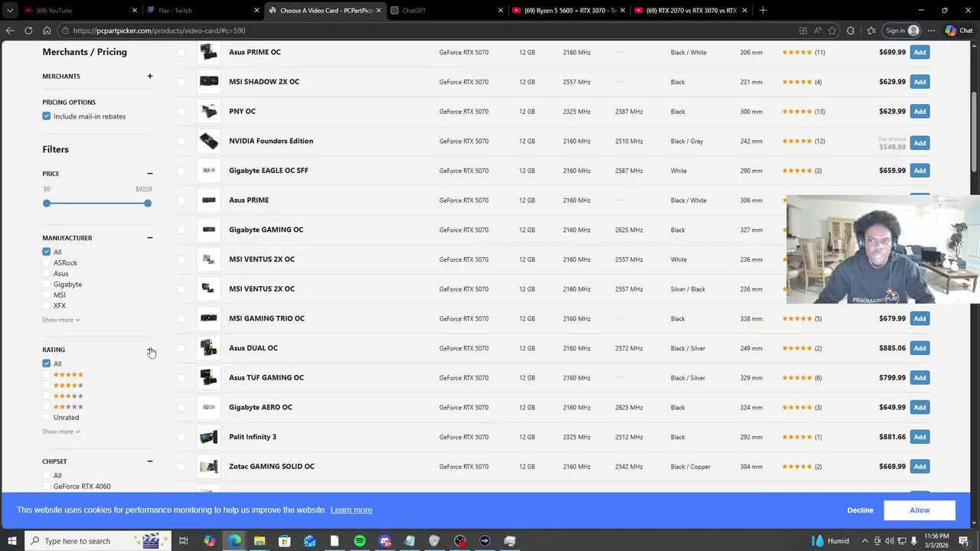Add the Palit Infinity 3 card

[x=920, y=437]
